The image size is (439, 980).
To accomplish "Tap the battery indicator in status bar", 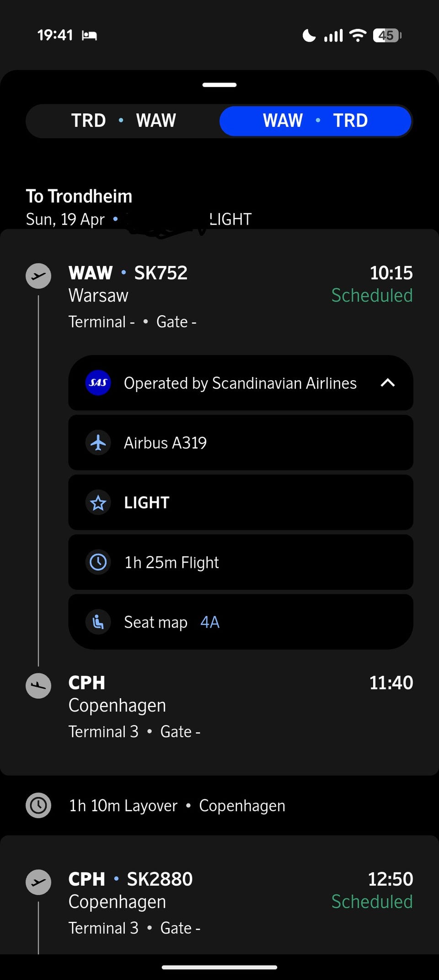I will pos(387,35).
